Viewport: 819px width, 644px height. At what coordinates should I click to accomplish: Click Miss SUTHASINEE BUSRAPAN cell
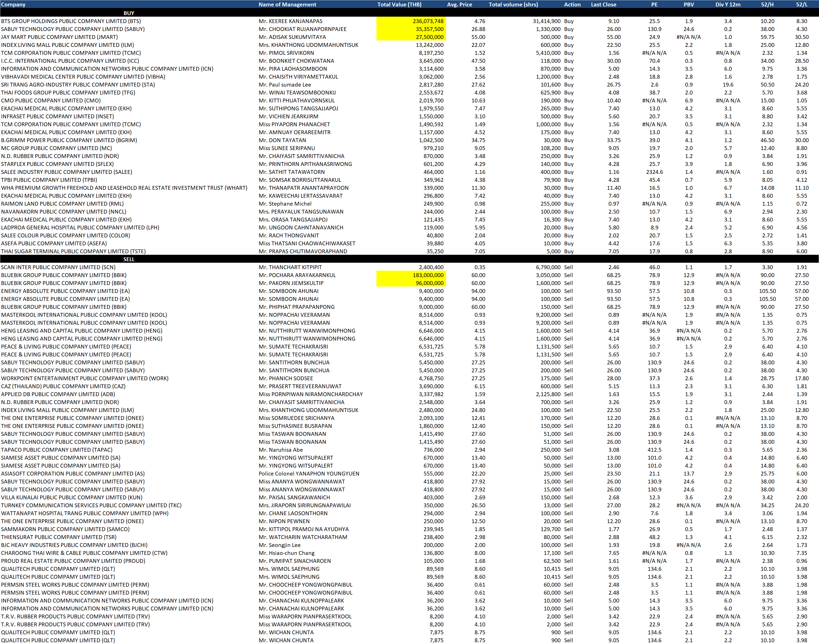coord(295,426)
